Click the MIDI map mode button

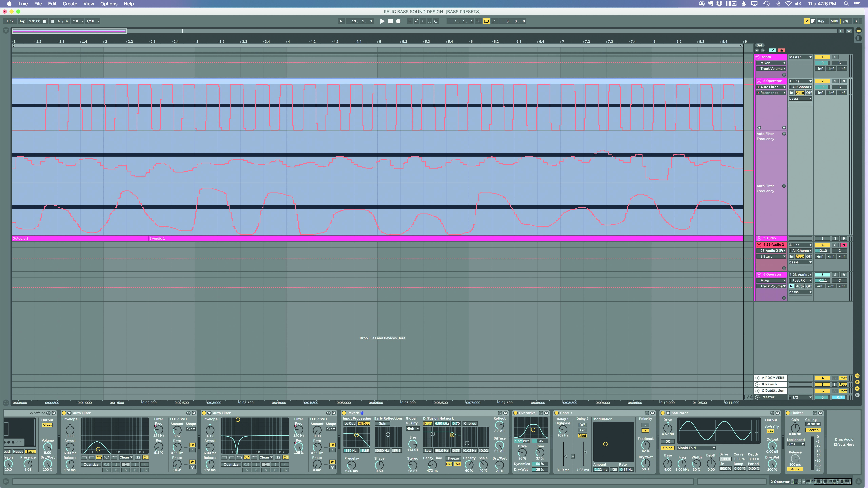[x=834, y=21]
